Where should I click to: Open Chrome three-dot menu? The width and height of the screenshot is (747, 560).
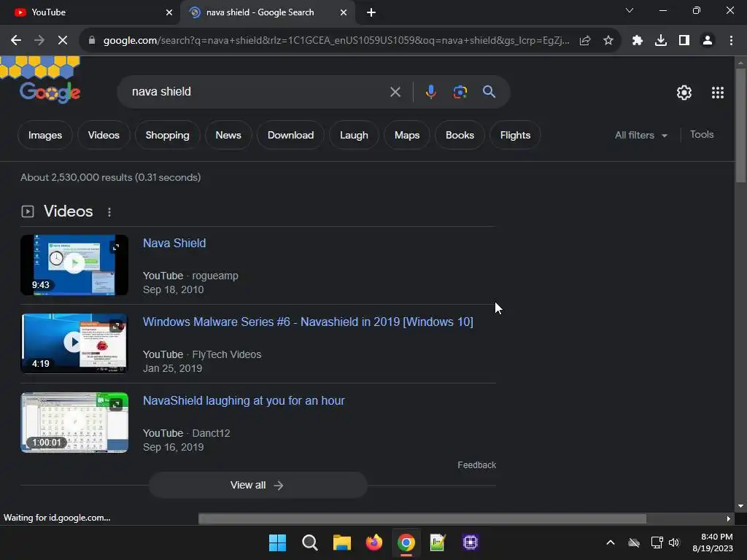coord(731,41)
